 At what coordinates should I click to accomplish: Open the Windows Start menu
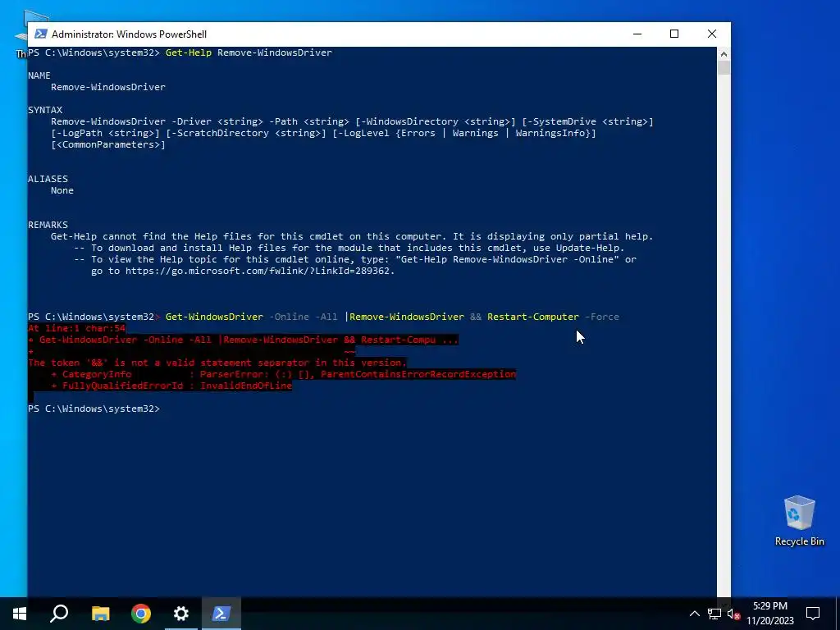tap(20, 614)
